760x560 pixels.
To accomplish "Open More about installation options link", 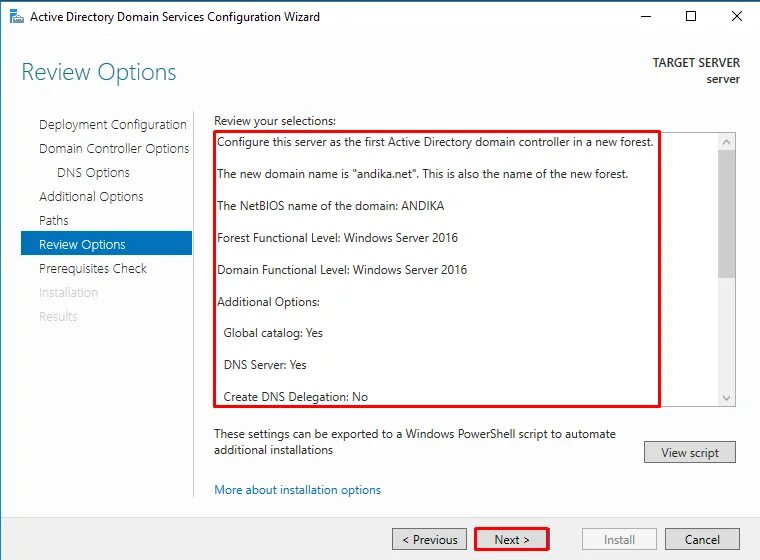I will [x=297, y=490].
